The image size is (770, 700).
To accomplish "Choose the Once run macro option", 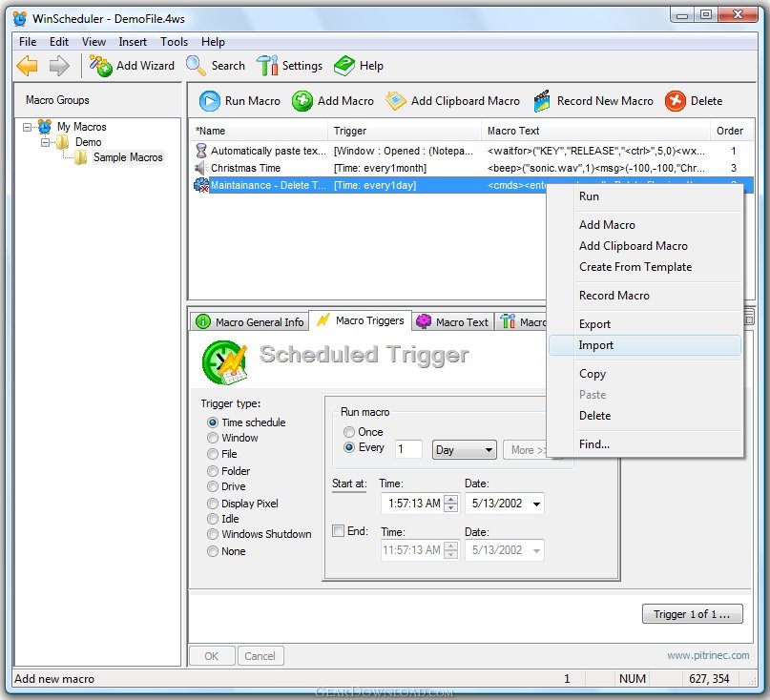I will 349,432.
